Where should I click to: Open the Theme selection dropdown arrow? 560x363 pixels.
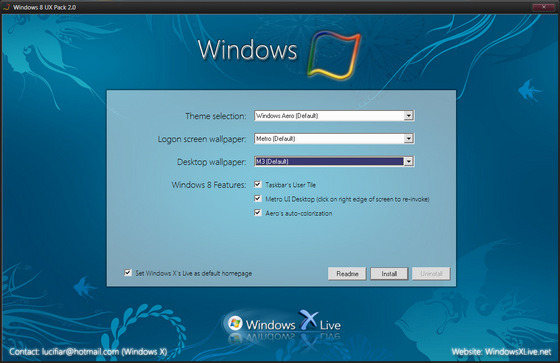point(409,115)
